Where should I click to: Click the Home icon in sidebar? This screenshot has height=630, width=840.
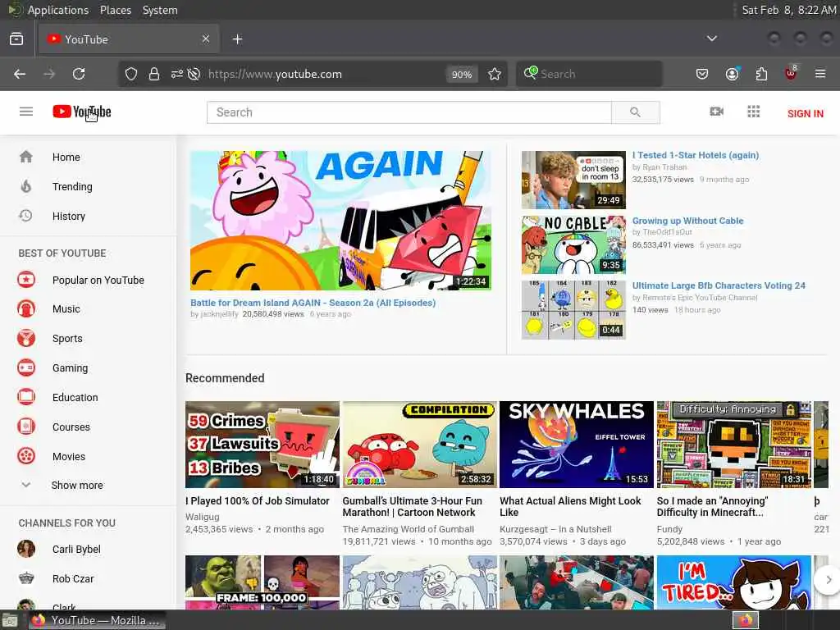25,157
